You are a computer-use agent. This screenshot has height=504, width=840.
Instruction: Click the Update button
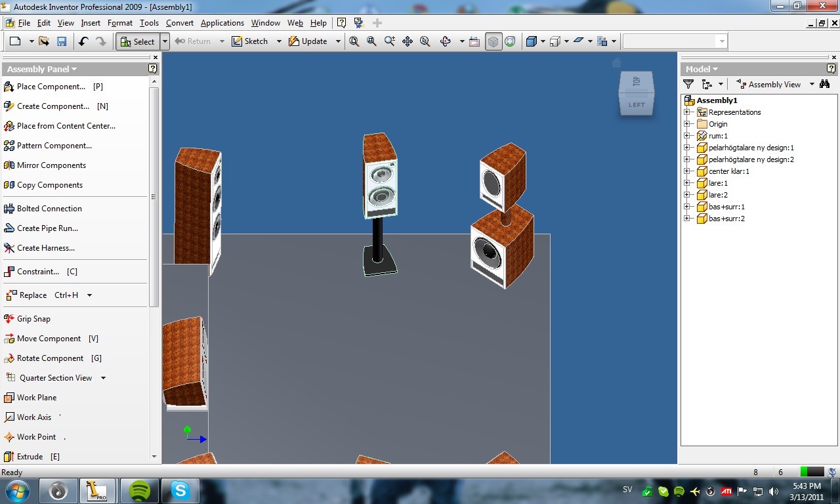pyautogui.click(x=308, y=41)
